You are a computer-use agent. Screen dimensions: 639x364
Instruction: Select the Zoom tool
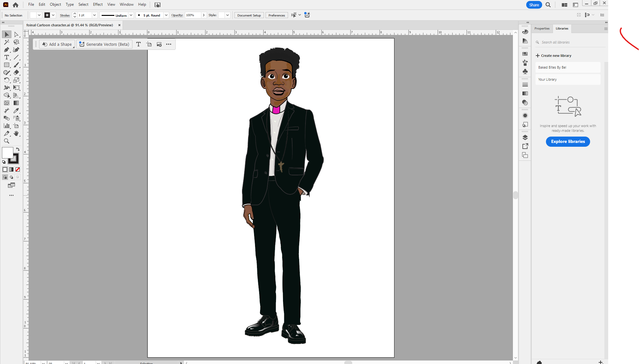[6, 141]
